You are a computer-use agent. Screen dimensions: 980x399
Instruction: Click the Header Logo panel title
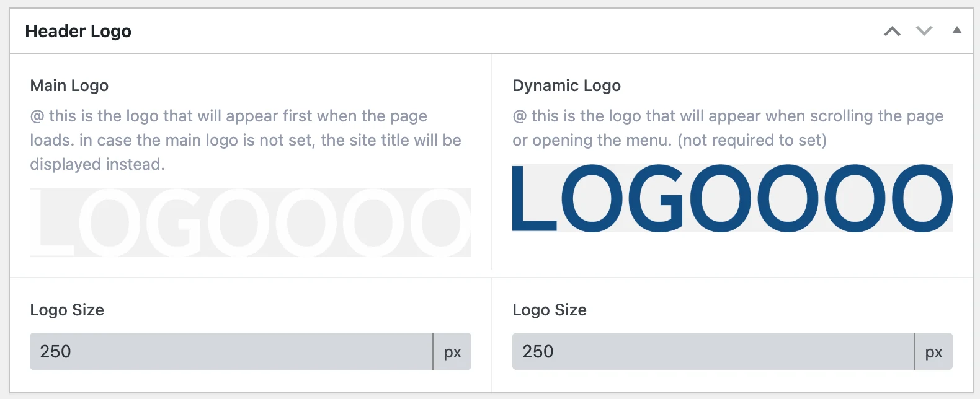pos(78,31)
